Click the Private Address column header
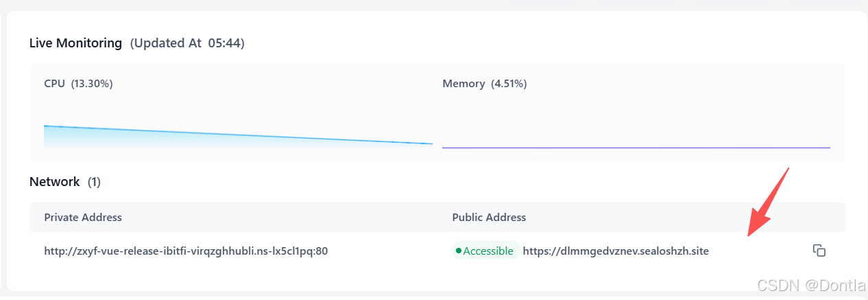868x300 pixels. click(x=83, y=217)
